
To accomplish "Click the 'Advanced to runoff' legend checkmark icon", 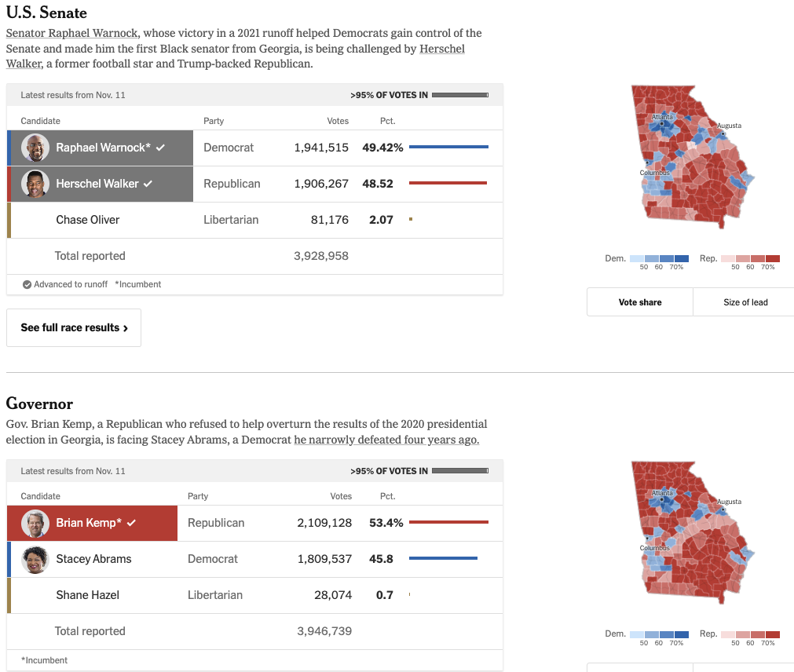I will [x=27, y=284].
